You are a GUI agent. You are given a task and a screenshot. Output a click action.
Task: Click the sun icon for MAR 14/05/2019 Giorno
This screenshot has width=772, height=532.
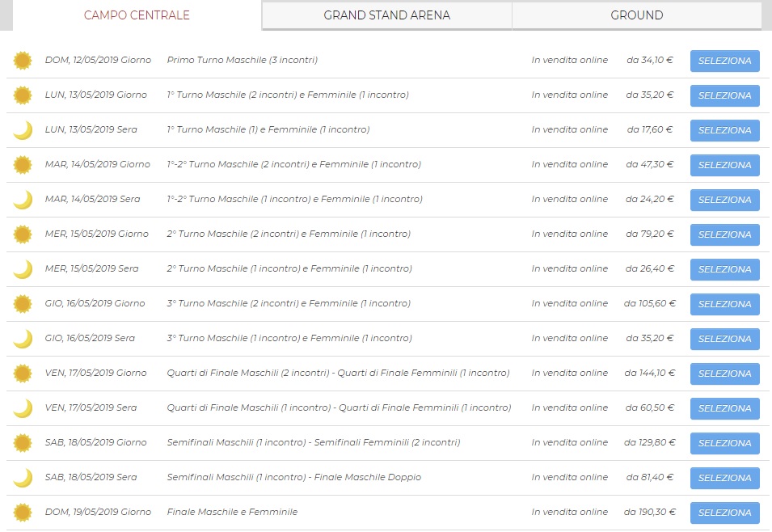tap(23, 165)
